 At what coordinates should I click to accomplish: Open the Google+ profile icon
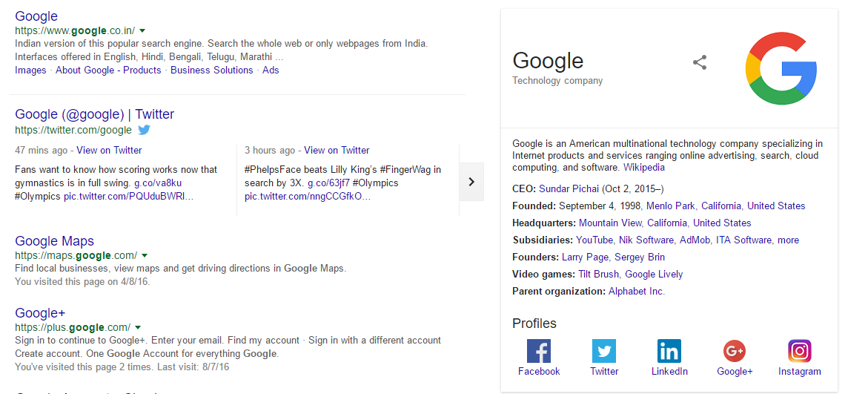pos(735,351)
